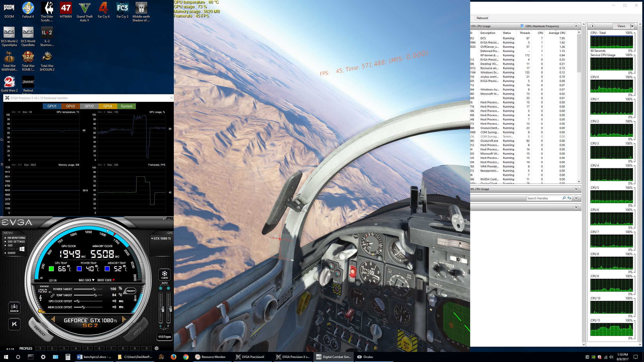The image size is (644, 362).
Task: Select the Far Cry 3 desktop icon
Action: [122, 10]
